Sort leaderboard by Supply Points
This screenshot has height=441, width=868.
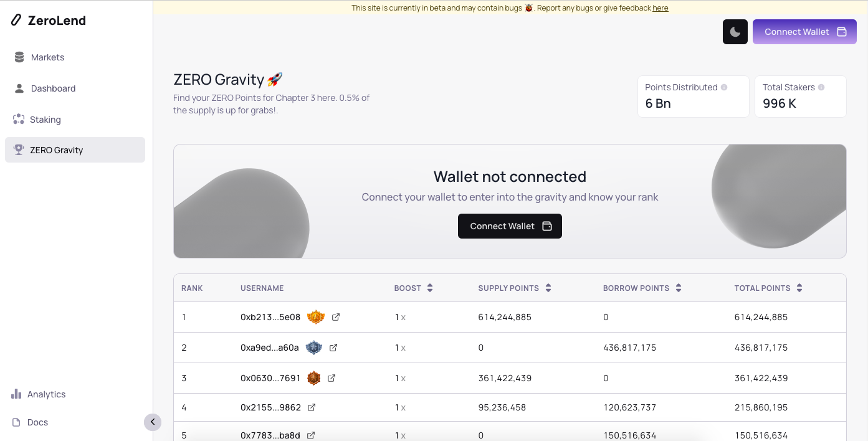click(x=548, y=288)
